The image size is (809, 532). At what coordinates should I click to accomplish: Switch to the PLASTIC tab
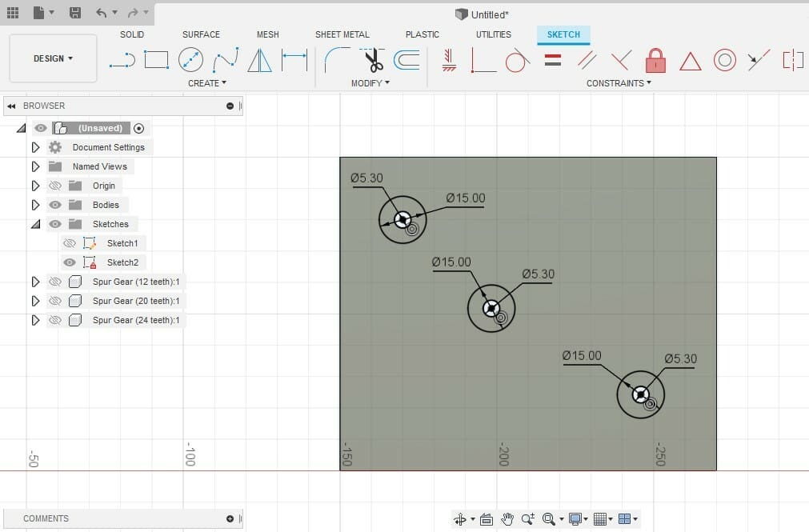tap(423, 34)
